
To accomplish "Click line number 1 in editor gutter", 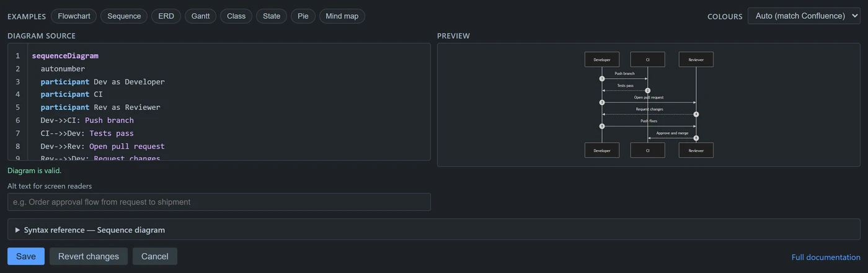I will coord(18,56).
